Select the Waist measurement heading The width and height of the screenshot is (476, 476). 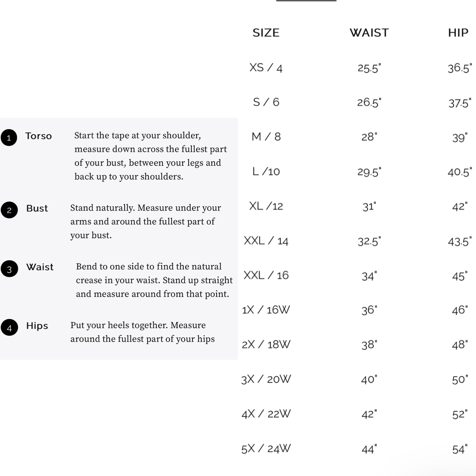pos(40,267)
